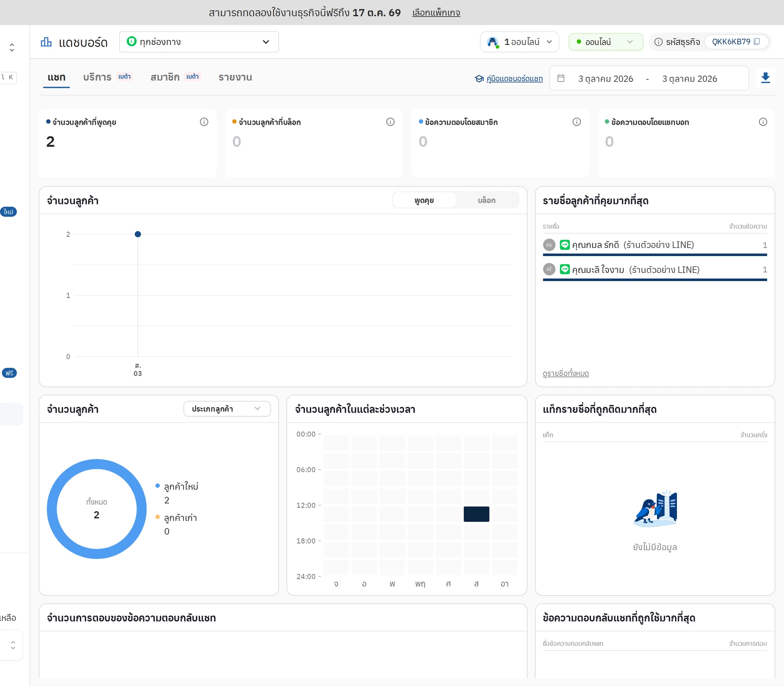Screen dimensions: 784x687
Task: Select the แชท tab
Action: click(56, 77)
